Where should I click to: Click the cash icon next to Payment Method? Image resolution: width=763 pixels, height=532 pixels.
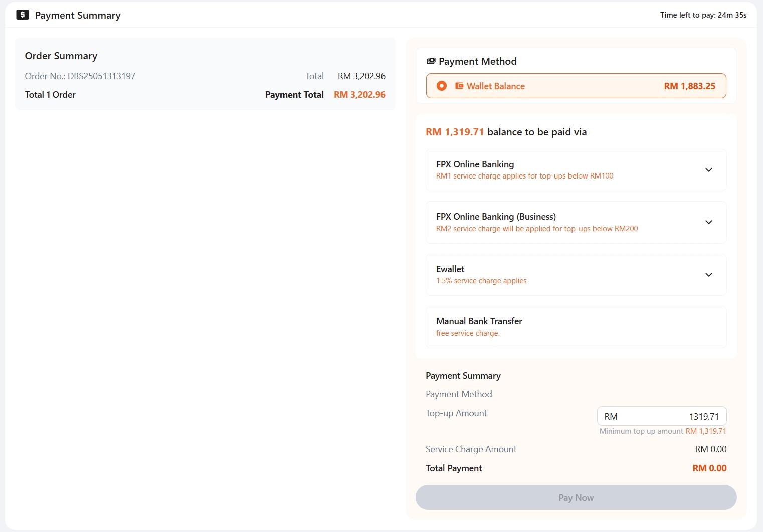click(x=431, y=61)
